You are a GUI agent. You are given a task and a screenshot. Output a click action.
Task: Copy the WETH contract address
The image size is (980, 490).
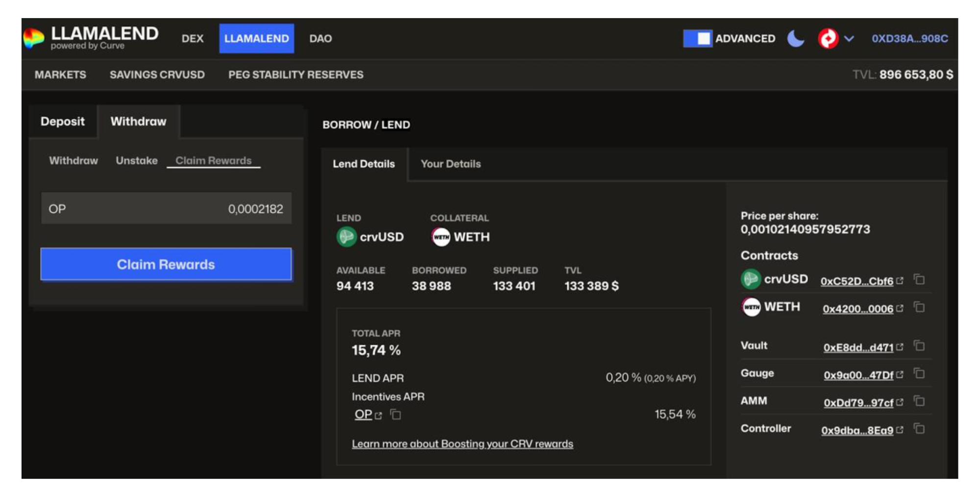(919, 308)
